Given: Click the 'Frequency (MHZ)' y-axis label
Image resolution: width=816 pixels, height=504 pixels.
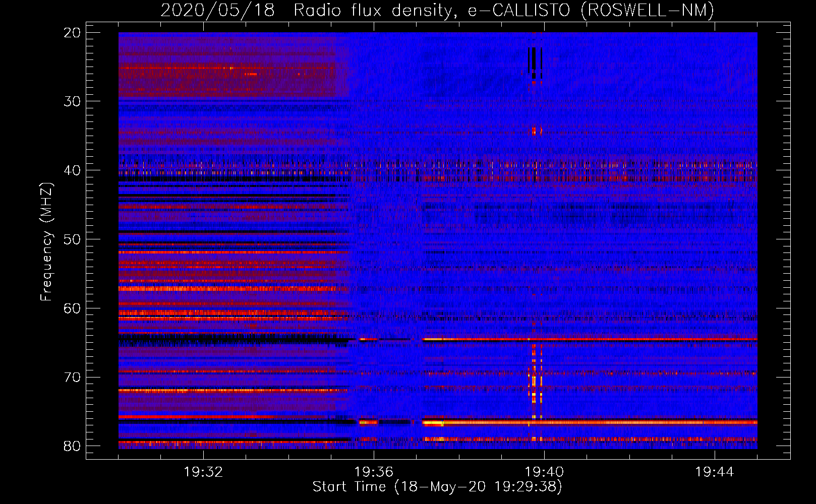Looking at the screenshot, I should (46, 242).
